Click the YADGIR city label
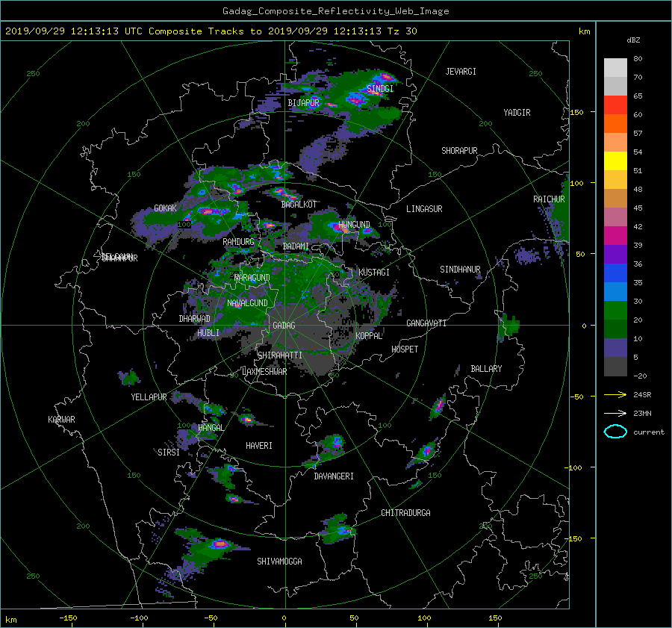672x628 pixels. click(x=517, y=113)
